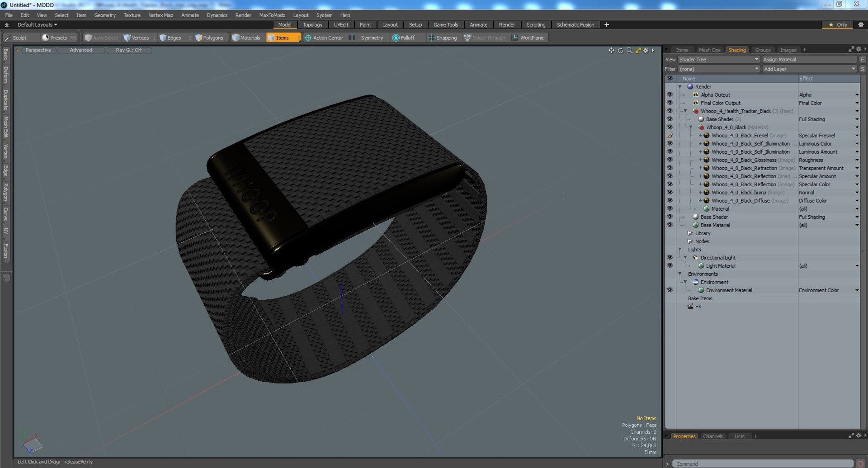Image resolution: width=868 pixels, height=468 pixels.
Task: Open the WorkPlane options
Action: tap(527, 38)
